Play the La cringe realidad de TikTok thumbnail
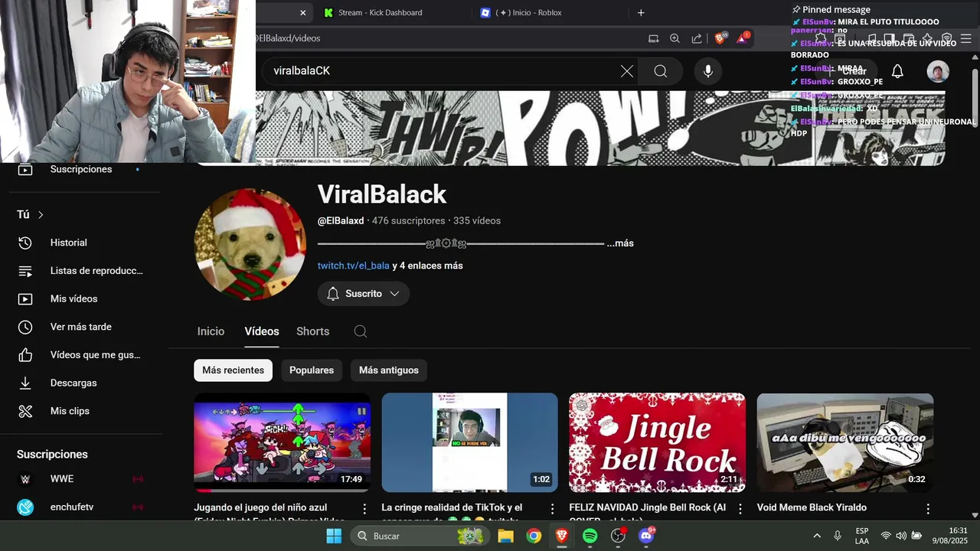Screen dimensions: 980x551 469,442
